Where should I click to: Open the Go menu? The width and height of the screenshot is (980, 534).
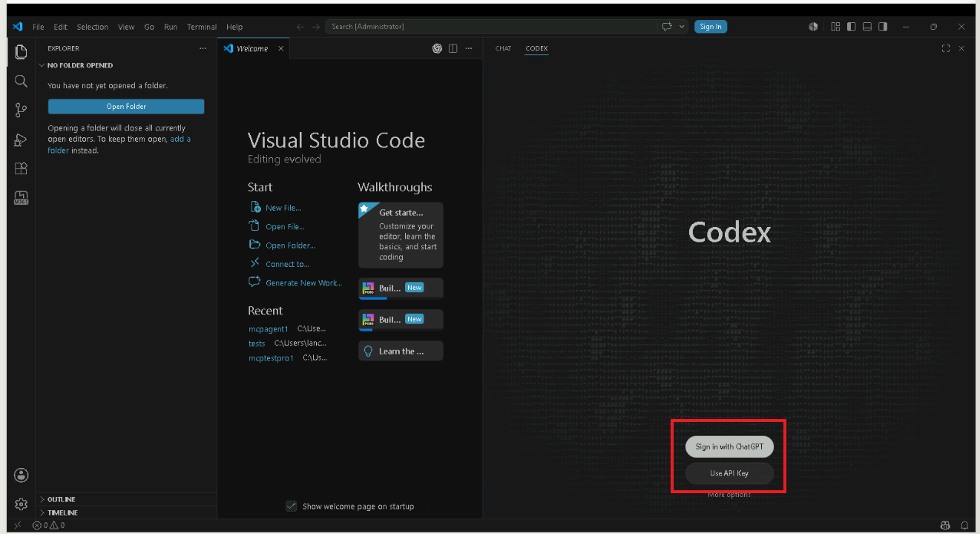[149, 27]
